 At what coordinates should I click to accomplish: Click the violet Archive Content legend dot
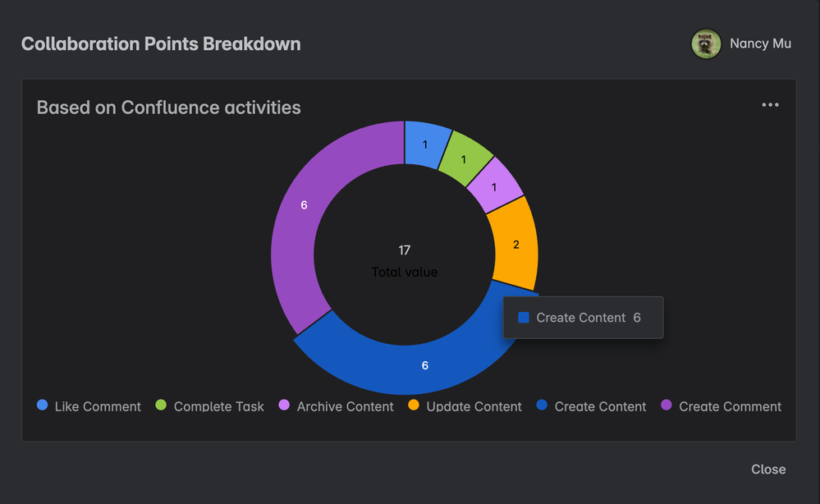pyautogui.click(x=285, y=406)
